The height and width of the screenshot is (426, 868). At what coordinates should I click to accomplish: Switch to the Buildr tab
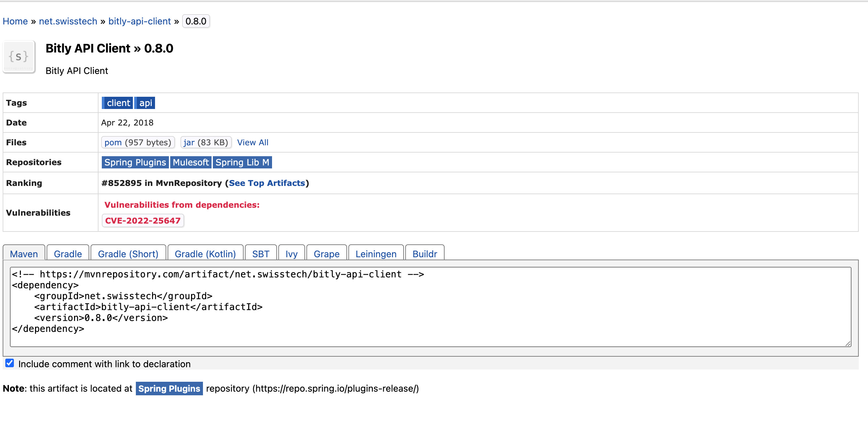424,254
